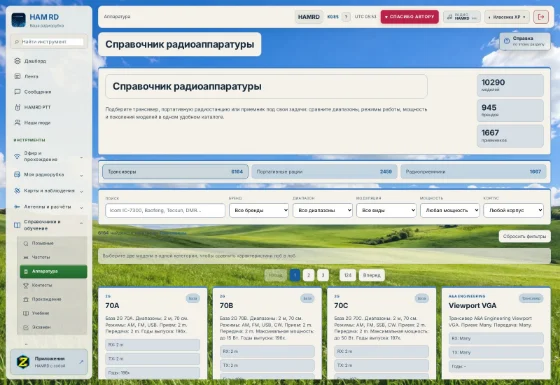
Task: Open the Все диапазоны dropdown
Action: (x=322, y=210)
